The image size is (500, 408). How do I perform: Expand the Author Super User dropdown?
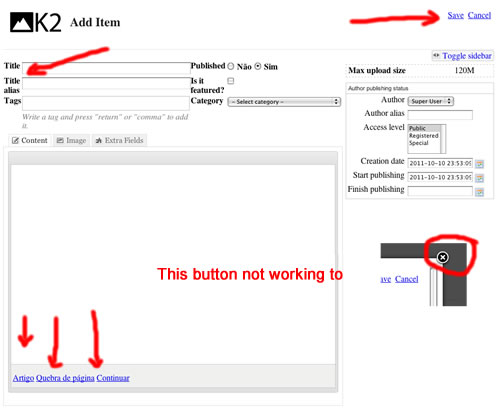click(431, 101)
